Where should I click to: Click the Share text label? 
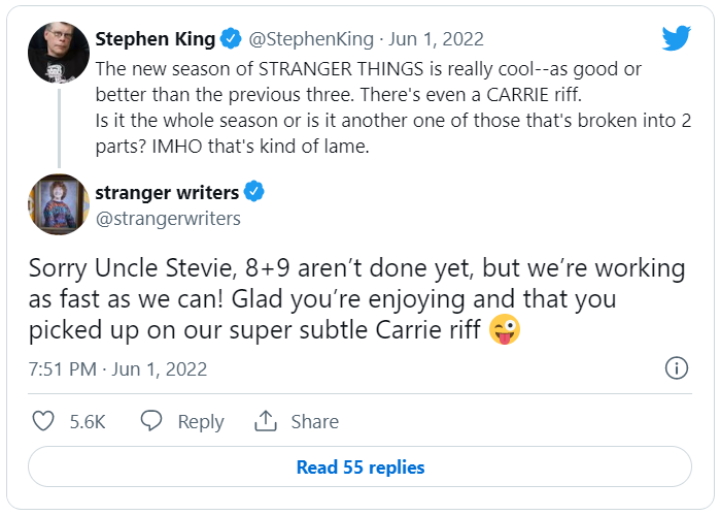coord(315,422)
